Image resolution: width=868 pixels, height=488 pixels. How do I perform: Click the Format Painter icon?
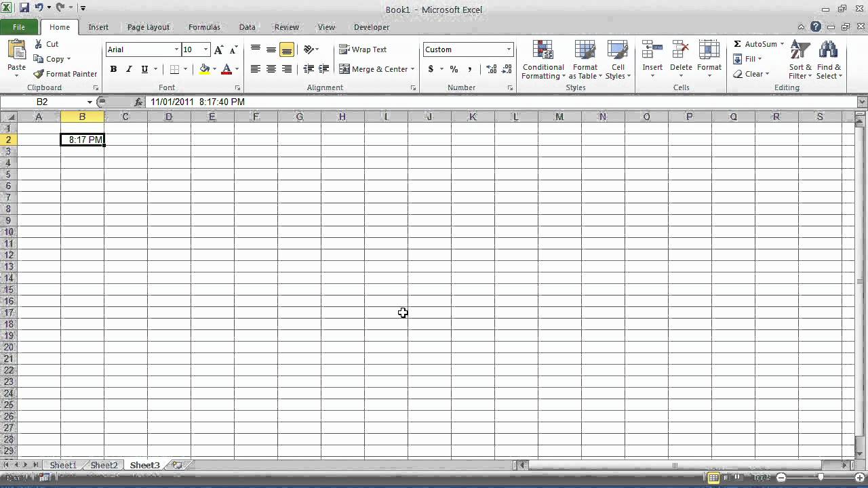click(39, 74)
